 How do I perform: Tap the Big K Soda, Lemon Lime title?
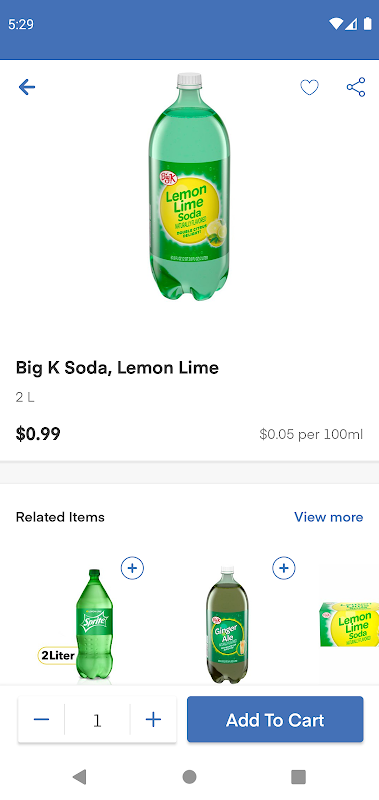coord(117,368)
